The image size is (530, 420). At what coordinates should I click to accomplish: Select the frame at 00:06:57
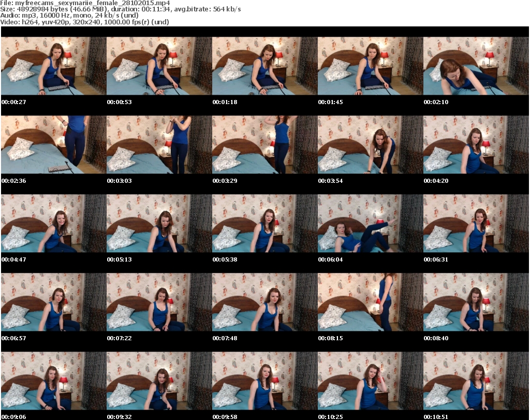click(54, 302)
